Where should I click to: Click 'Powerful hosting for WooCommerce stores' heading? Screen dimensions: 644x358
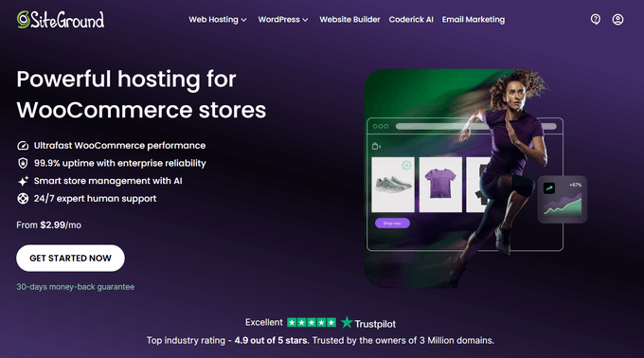click(x=141, y=95)
